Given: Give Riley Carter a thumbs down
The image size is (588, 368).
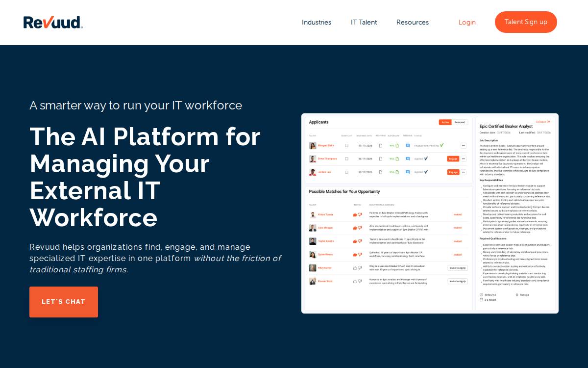Looking at the screenshot, I should [x=360, y=267].
